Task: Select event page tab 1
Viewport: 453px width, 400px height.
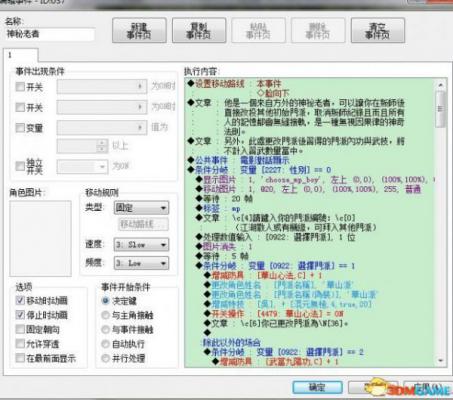Action: [x=21, y=55]
